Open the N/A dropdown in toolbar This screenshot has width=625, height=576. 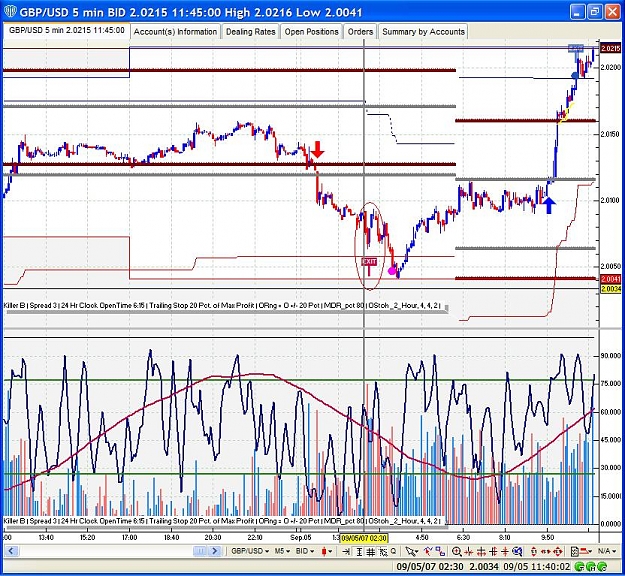607,551
